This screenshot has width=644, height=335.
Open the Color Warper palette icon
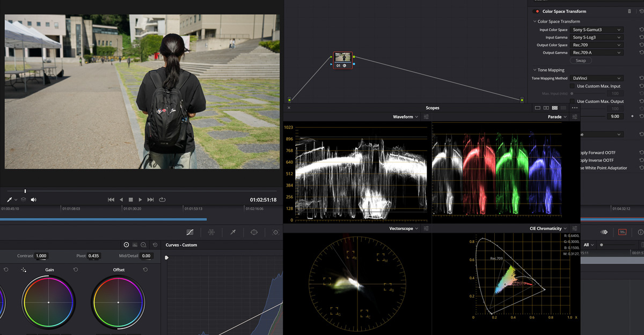tap(211, 232)
